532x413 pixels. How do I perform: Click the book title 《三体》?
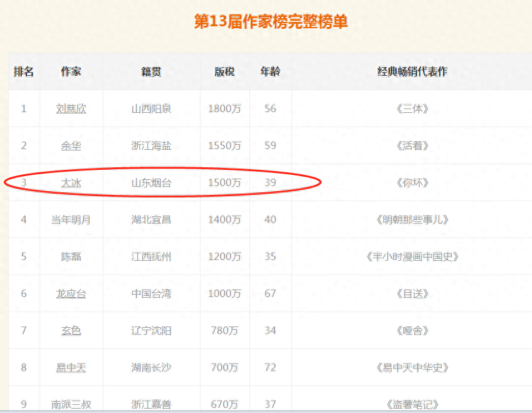[412, 108]
